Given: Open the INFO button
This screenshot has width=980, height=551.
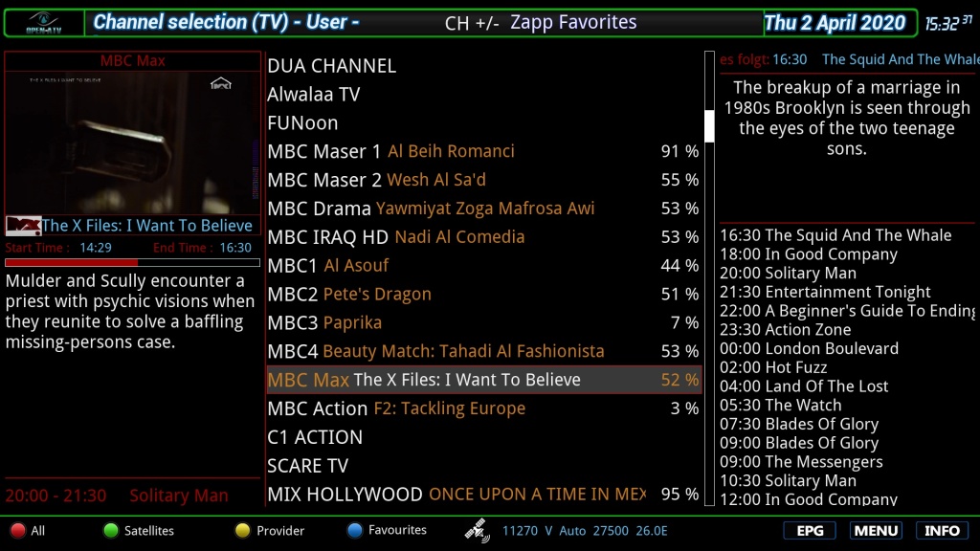Looking at the screenshot, I should pyautogui.click(x=942, y=530).
